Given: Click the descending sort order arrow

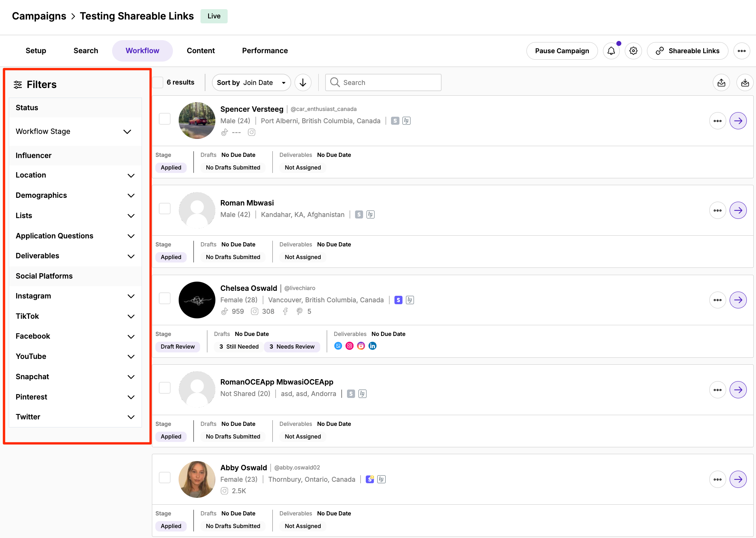Looking at the screenshot, I should click(303, 83).
